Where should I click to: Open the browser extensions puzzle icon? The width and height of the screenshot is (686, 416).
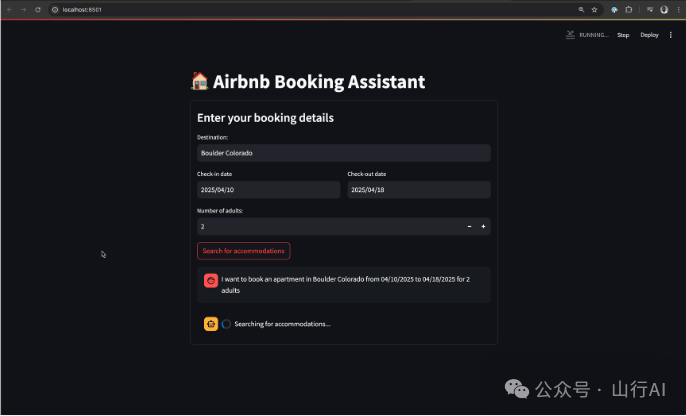coord(628,9)
